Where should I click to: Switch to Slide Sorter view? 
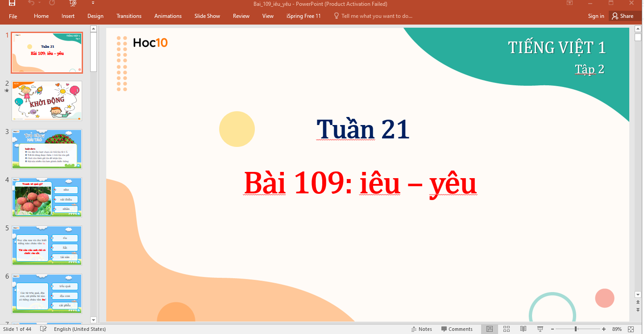(x=507, y=329)
